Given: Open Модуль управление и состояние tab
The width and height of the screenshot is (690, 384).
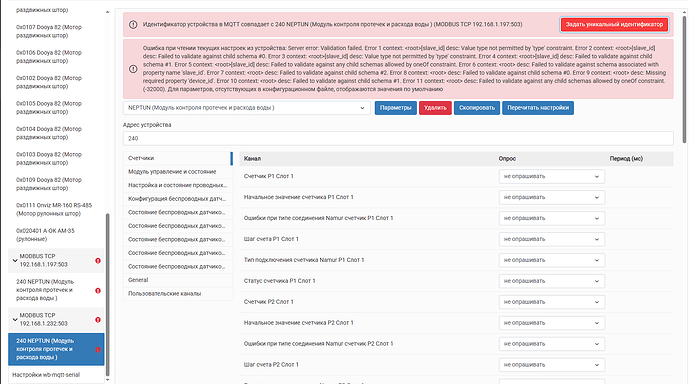Looking at the screenshot, I should point(178,172).
